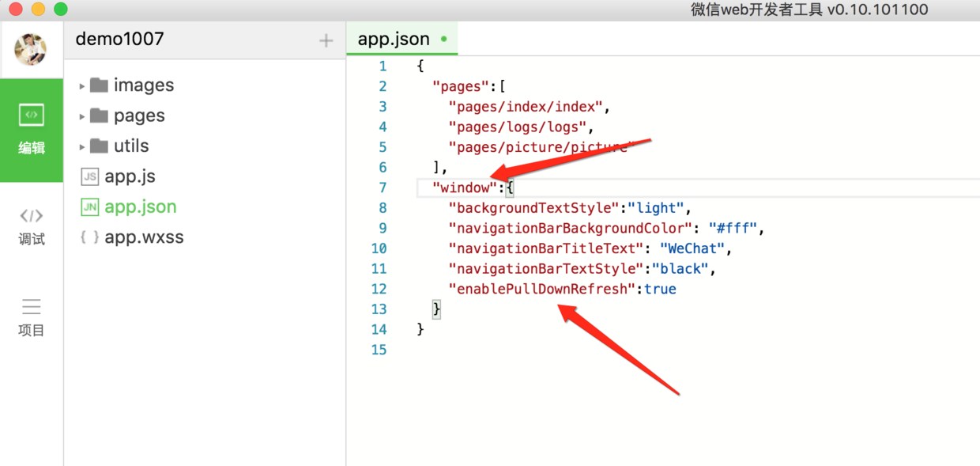Expand the pages folder arrow

(x=82, y=116)
